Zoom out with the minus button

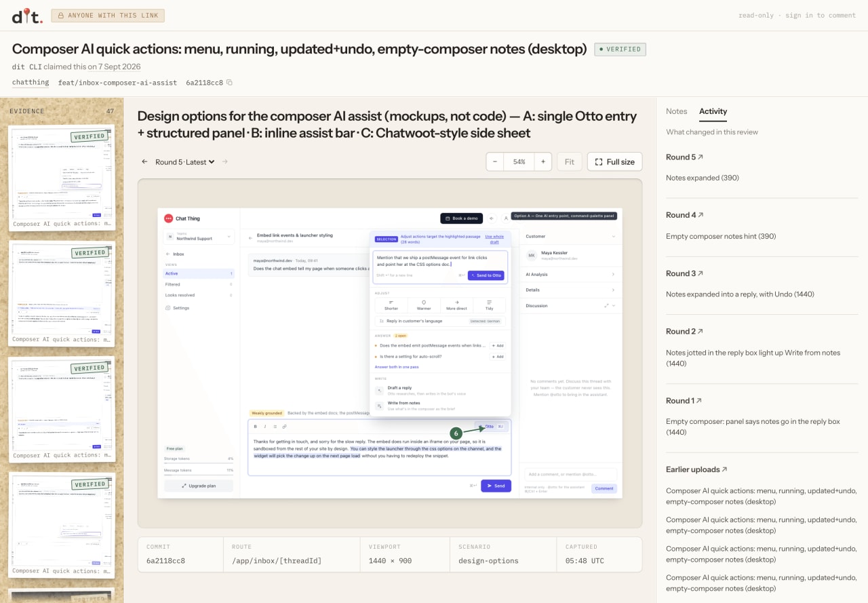495,161
